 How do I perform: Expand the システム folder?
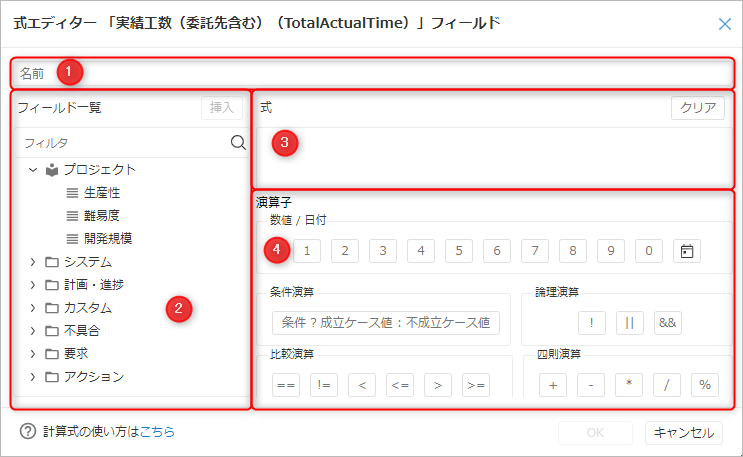(33, 262)
